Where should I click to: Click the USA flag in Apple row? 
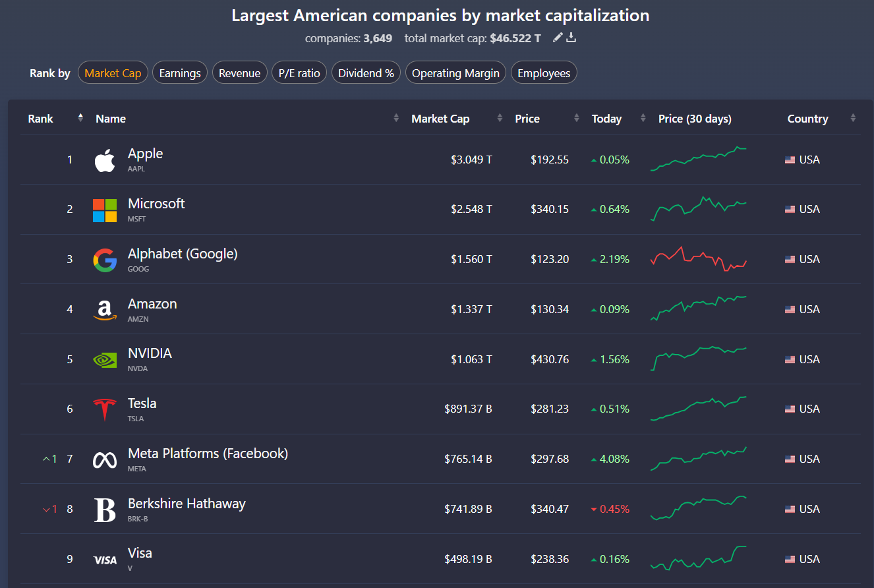(790, 160)
